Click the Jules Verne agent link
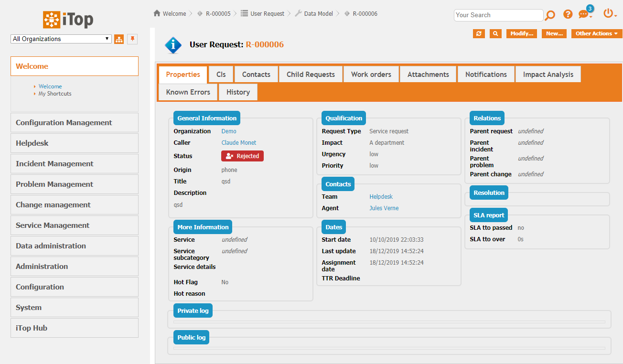 pos(384,208)
